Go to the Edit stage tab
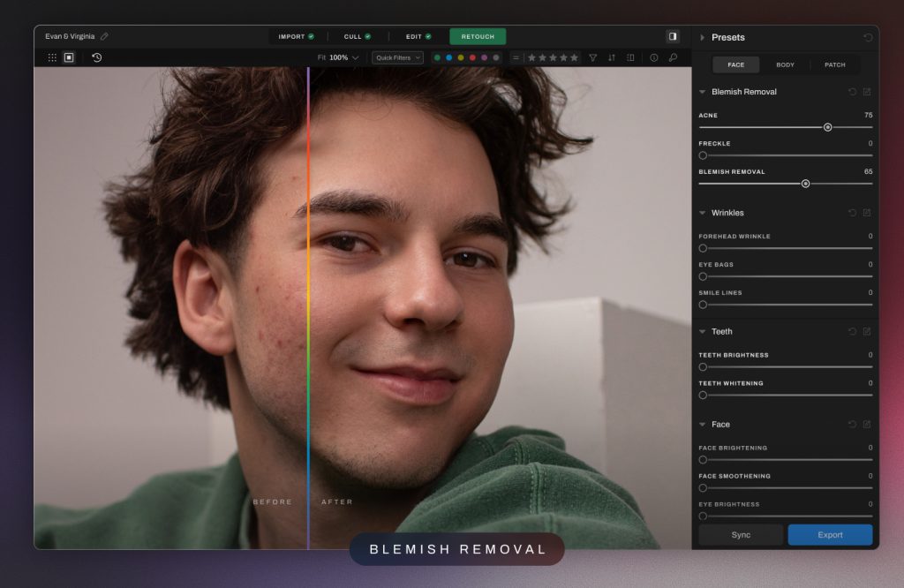Screen dimensions: 904x588 point(418,36)
